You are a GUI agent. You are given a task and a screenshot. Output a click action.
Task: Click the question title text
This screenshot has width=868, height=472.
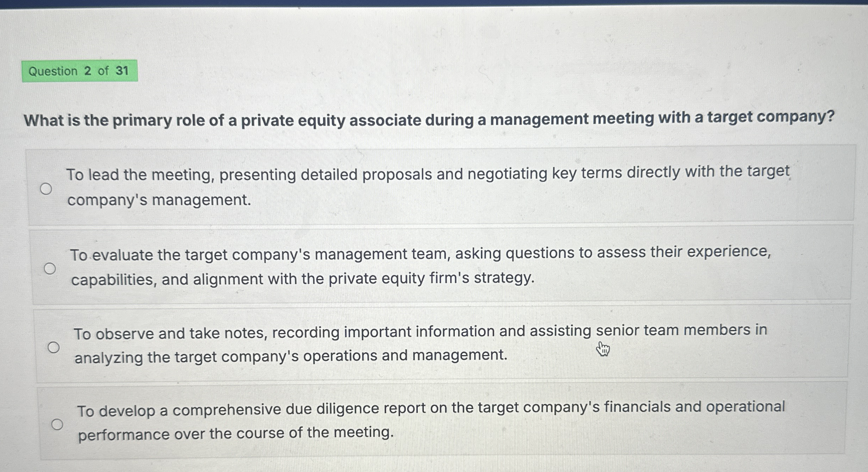pyautogui.click(x=433, y=120)
